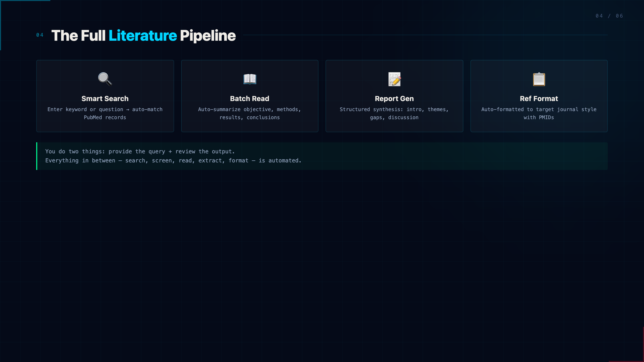Click 'You do two things' callout line
Image resolution: width=644 pixels, height=362 pixels.
point(140,151)
